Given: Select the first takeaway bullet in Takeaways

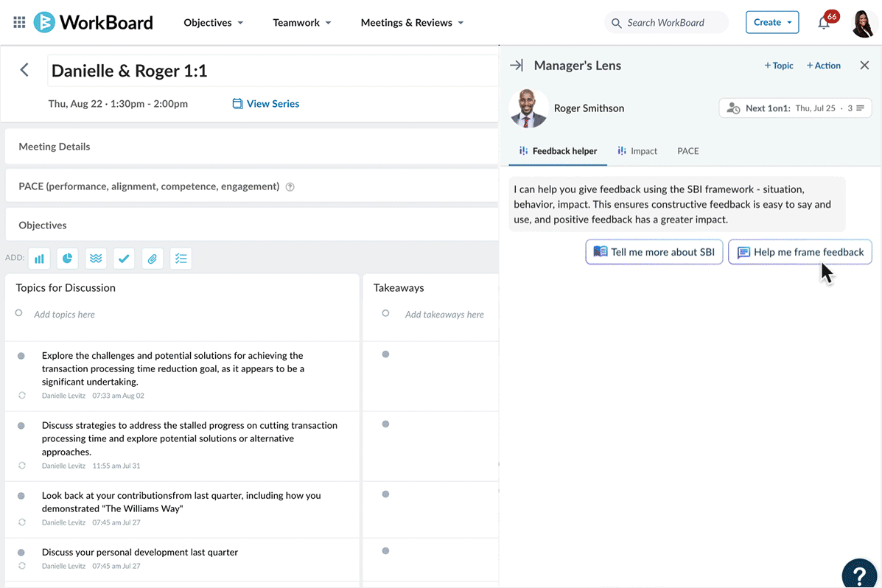Looking at the screenshot, I should pos(385,354).
